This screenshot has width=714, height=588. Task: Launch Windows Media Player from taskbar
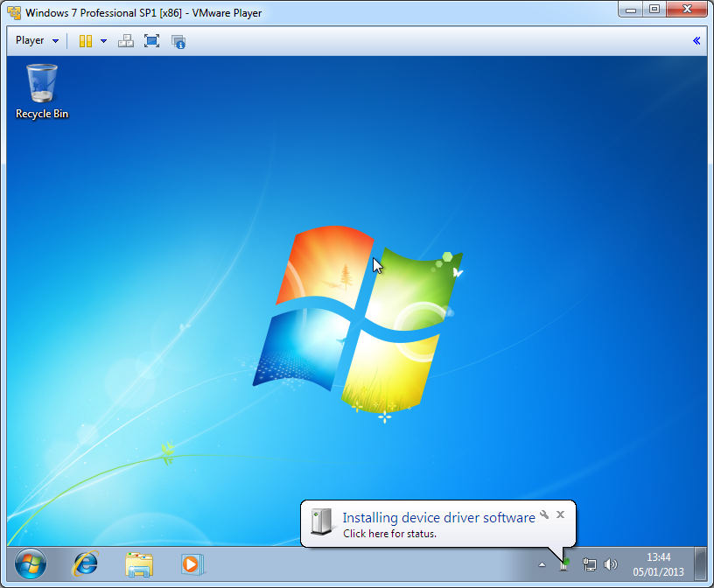point(191,564)
